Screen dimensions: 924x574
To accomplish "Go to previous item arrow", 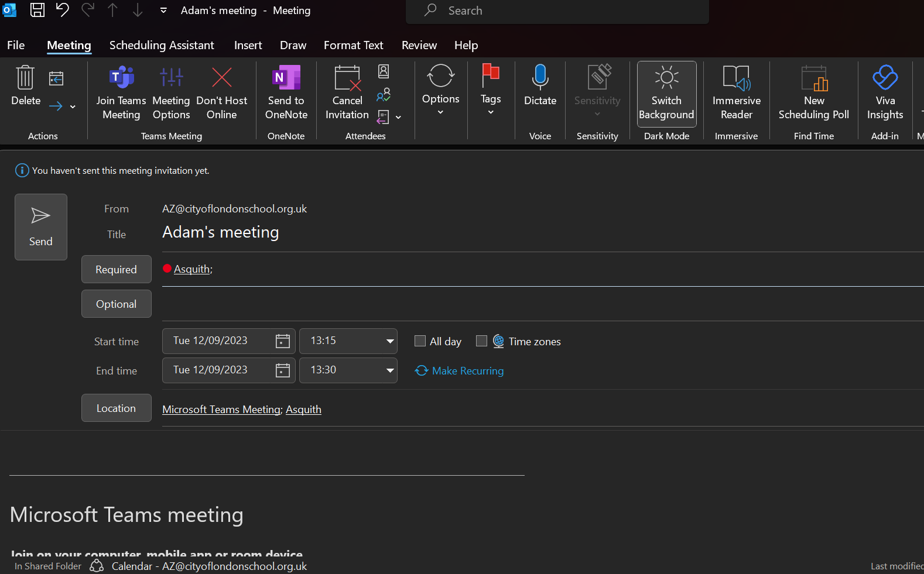I will coord(112,10).
